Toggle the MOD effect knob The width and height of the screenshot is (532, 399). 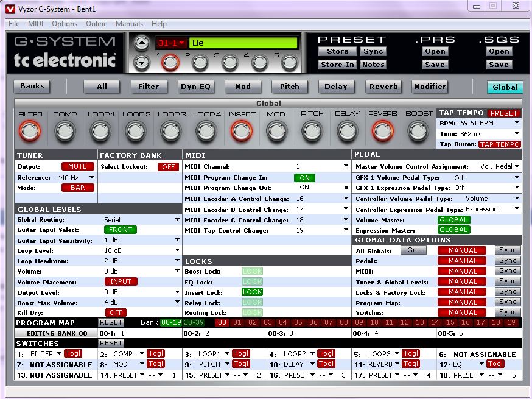[277, 132]
